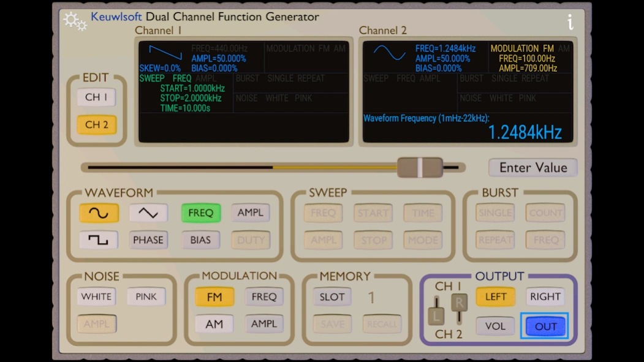Select the memory SLOT button
Viewport: 644px width, 362px height.
click(x=332, y=297)
